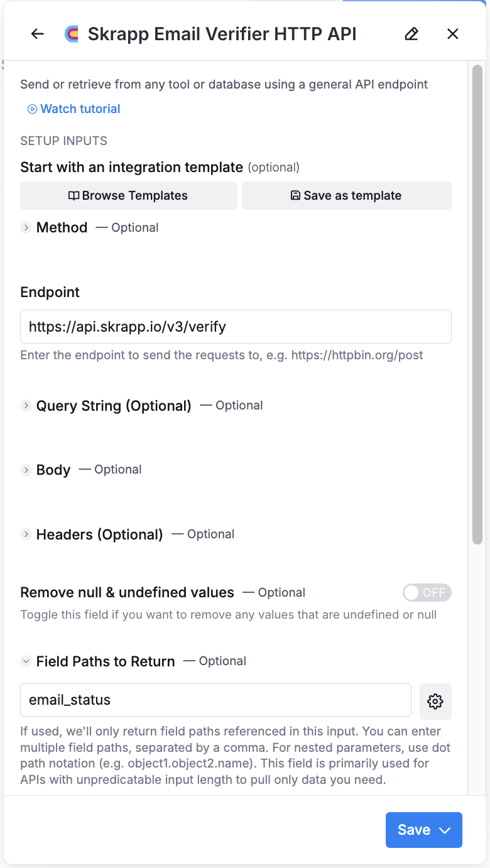The height and width of the screenshot is (868, 490).
Task: Click the floppy icon on Save as template
Action: click(295, 195)
